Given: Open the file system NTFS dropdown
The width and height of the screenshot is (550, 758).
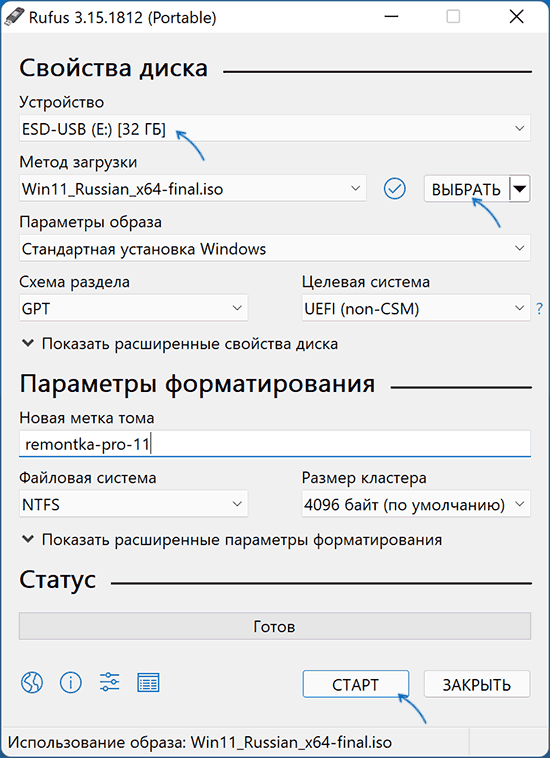Looking at the screenshot, I should (133, 504).
